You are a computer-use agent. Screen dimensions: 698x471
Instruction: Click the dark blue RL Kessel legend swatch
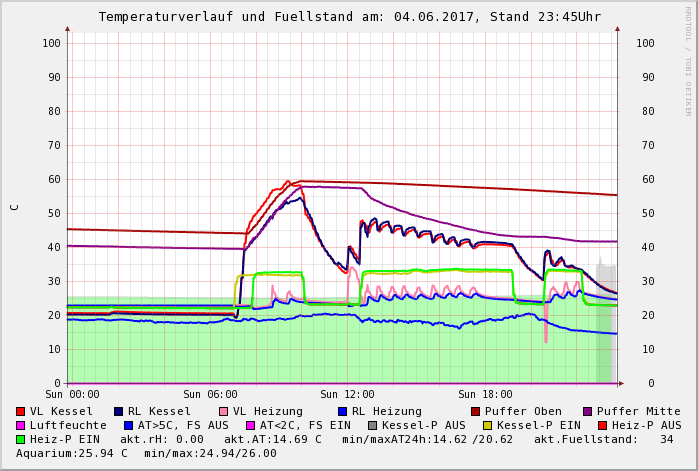(119, 411)
